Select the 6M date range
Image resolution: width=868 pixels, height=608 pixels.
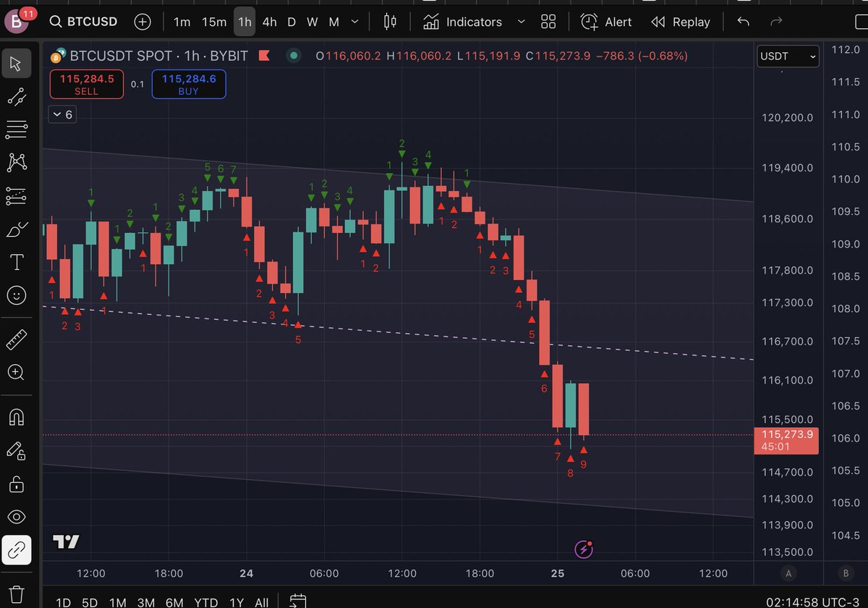coord(174,602)
